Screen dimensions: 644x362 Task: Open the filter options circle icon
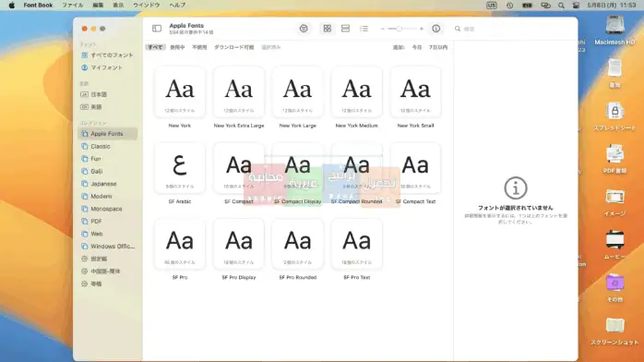point(304,29)
